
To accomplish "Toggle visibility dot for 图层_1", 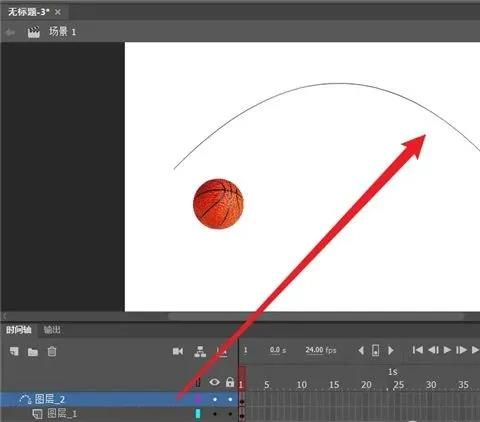I will [215, 414].
